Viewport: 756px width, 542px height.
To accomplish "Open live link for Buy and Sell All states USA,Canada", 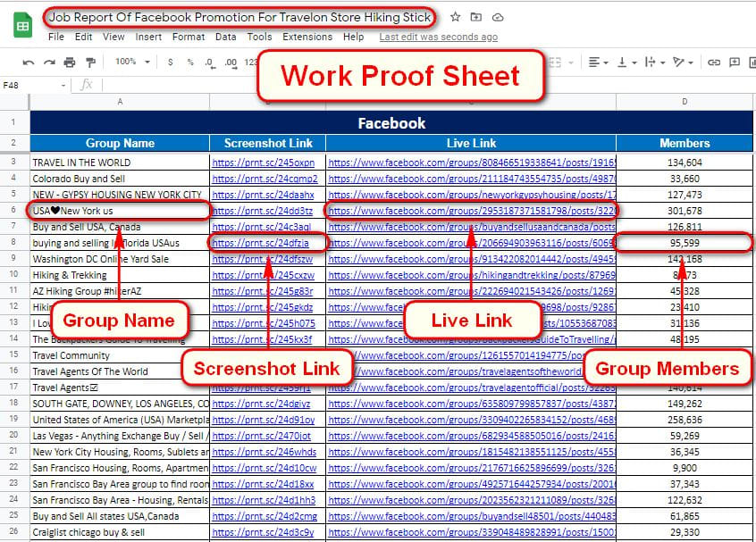I will click(472, 516).
